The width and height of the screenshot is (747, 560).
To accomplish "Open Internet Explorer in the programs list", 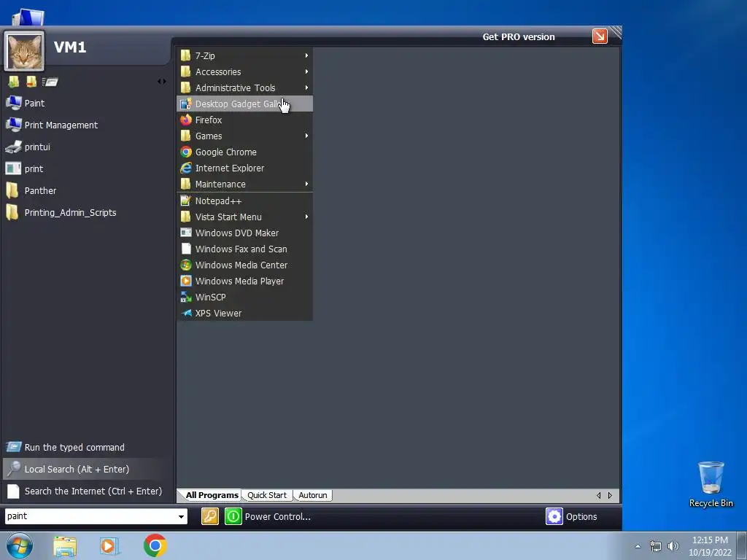I will coord(244,168).
